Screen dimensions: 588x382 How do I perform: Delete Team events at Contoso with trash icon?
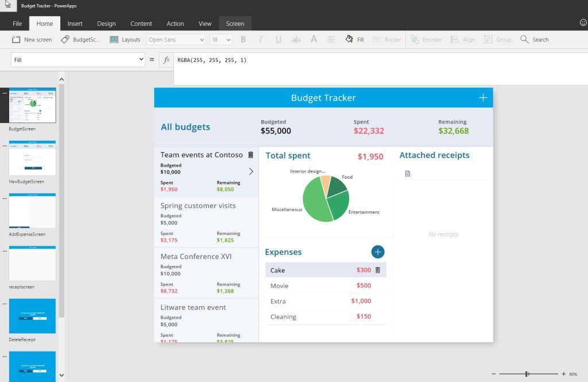click(x=250, y=155)
